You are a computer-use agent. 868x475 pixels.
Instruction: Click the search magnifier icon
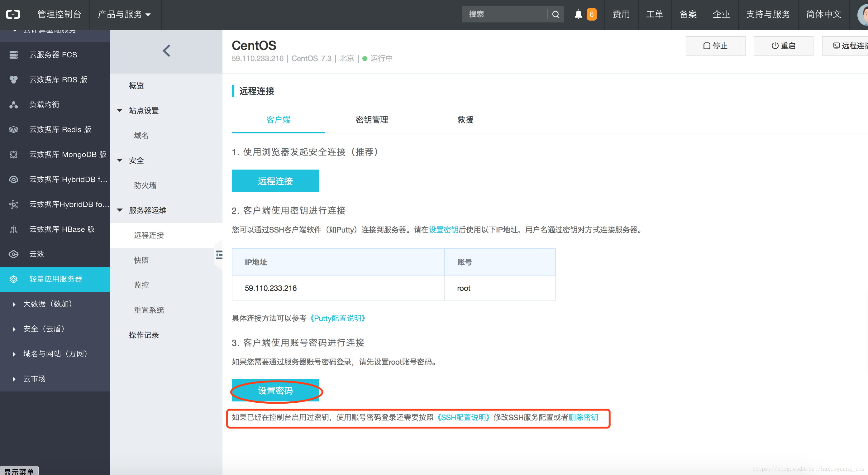(556, 15)
